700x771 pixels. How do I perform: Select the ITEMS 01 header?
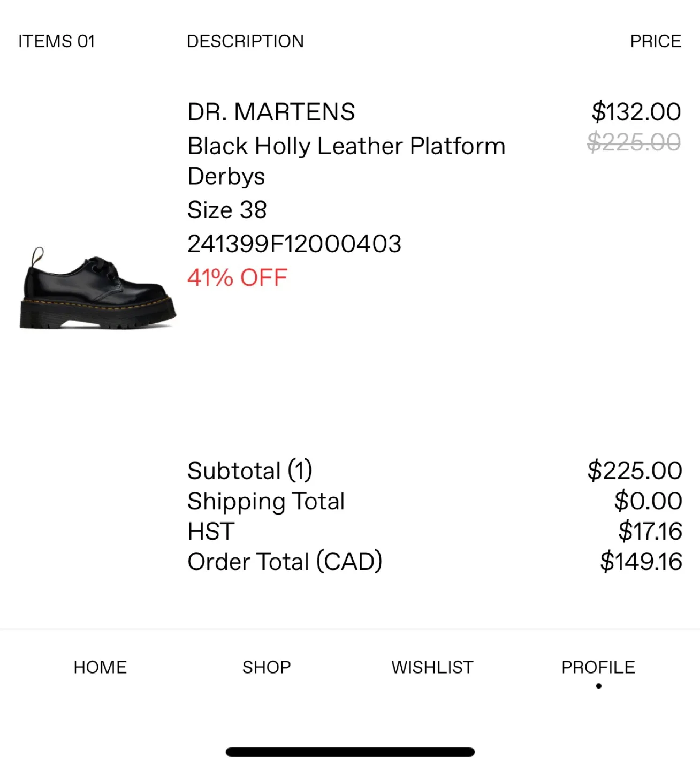click(x=57, y=41)
